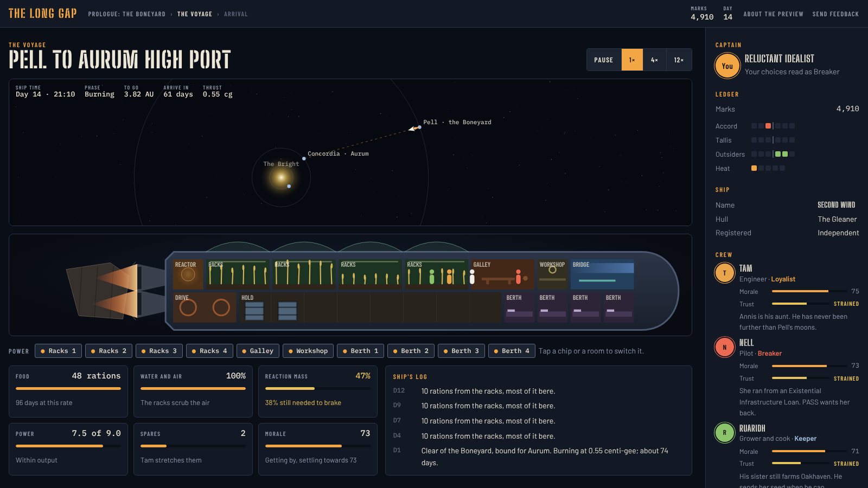Toggle power for Racks 2
Viewport: 868px width, 488px height.
(x=108, y=351)
